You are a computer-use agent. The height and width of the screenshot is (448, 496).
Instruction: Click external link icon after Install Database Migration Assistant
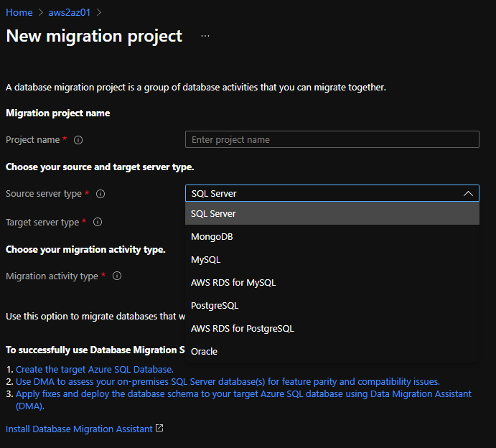(x=159, y=429)
